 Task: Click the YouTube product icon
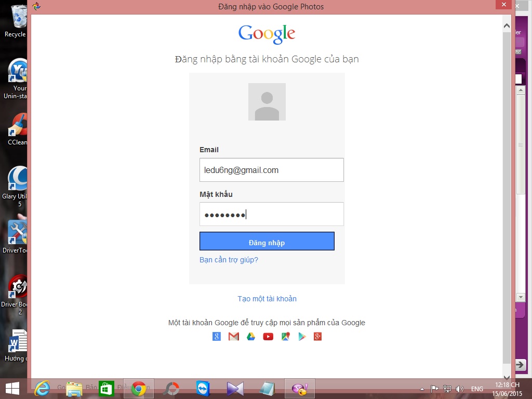(x=268, y=336)
